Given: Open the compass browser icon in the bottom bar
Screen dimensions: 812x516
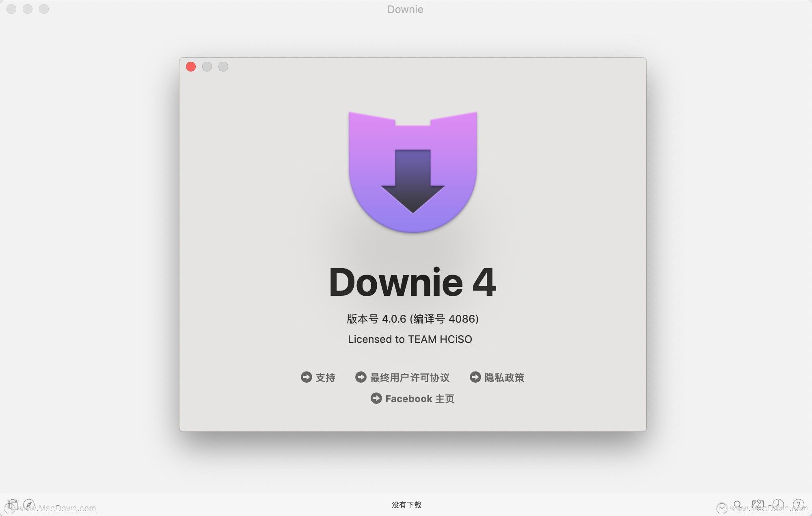Looking at the screenshot, I should [x=29, y=505].
